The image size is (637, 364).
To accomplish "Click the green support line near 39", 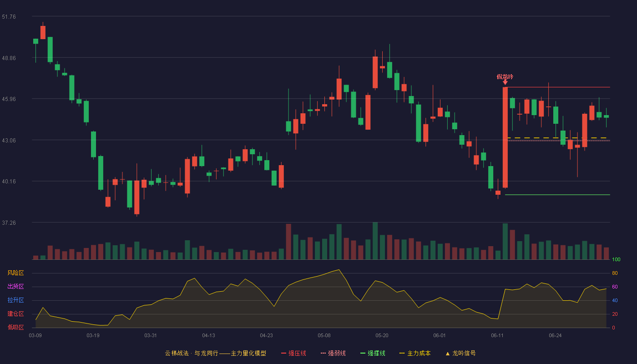I will (x=557, y=195).
